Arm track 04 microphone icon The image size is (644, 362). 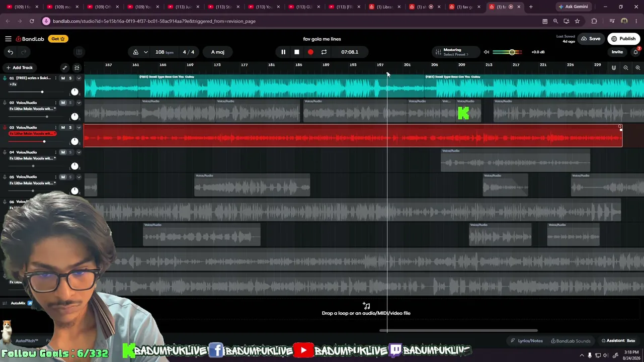[5, 152]
